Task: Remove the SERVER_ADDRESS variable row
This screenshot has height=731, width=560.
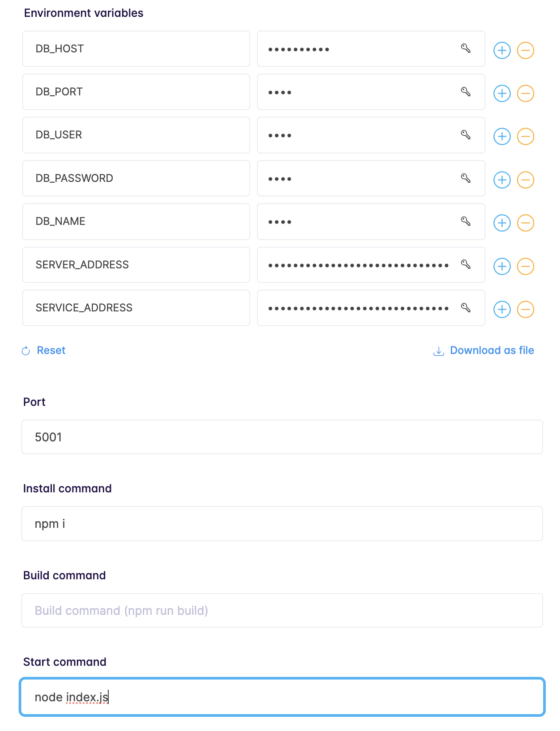Action: [526, 266]
